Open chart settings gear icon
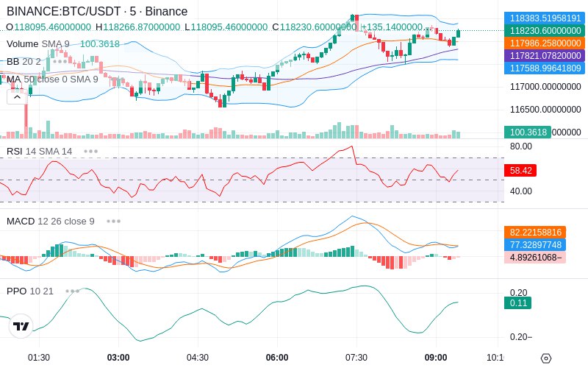 tap(546, 358)
